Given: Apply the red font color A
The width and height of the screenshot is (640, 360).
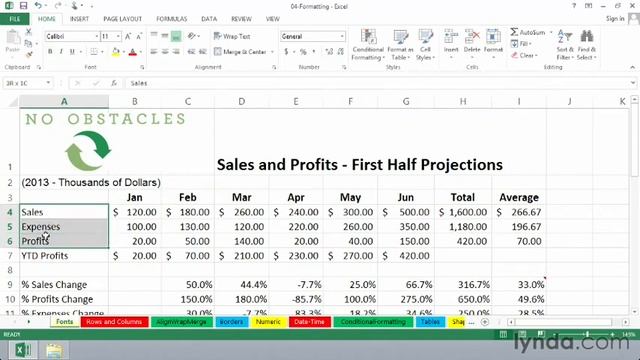Looking at the screenshot, I should pyautogui.click(x=132, y=52).
